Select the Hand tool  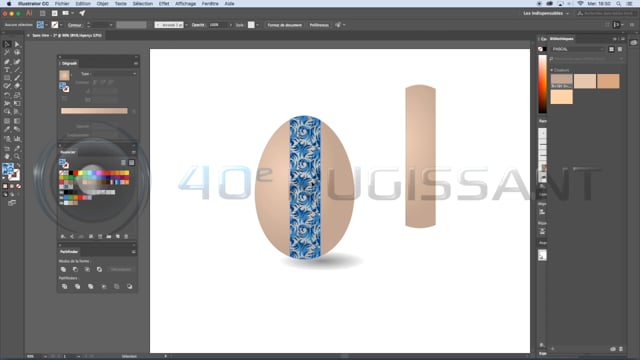pyautogui.click(x=7, y=156)
